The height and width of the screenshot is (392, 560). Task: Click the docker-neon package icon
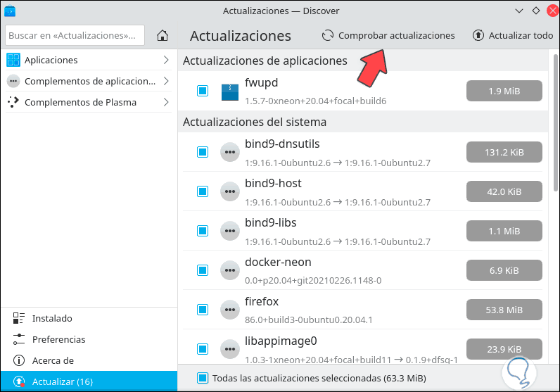click(229, 270)
